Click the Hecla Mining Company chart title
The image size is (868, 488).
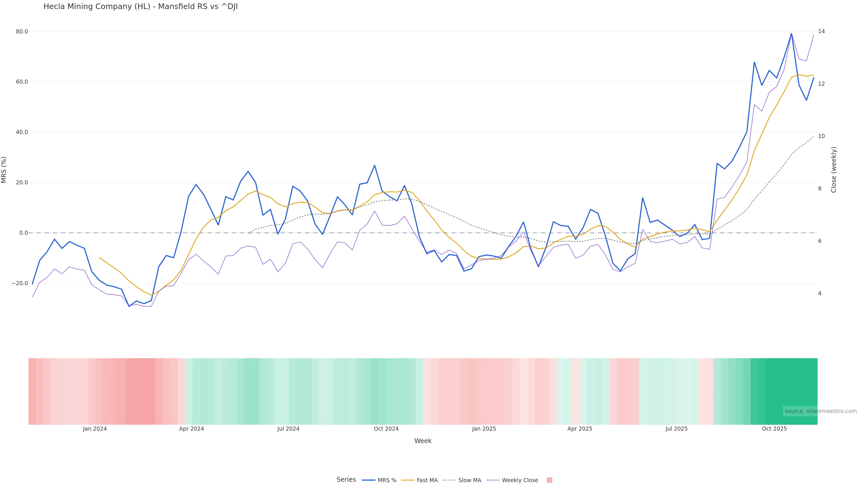tap(141, 7)
